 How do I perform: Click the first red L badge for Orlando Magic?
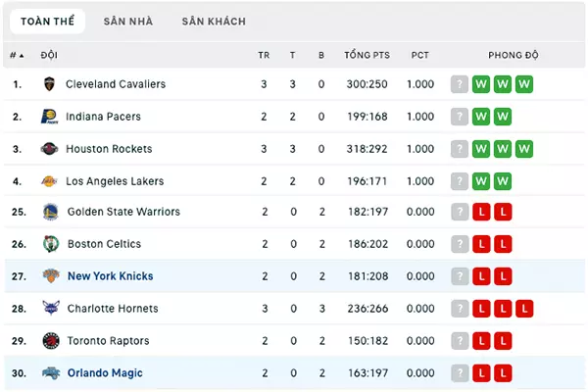click(x=481, y=373)
